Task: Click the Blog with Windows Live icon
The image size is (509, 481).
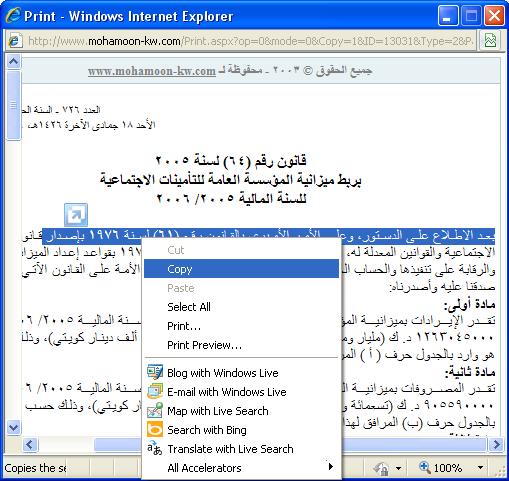Action: point(155,372)
